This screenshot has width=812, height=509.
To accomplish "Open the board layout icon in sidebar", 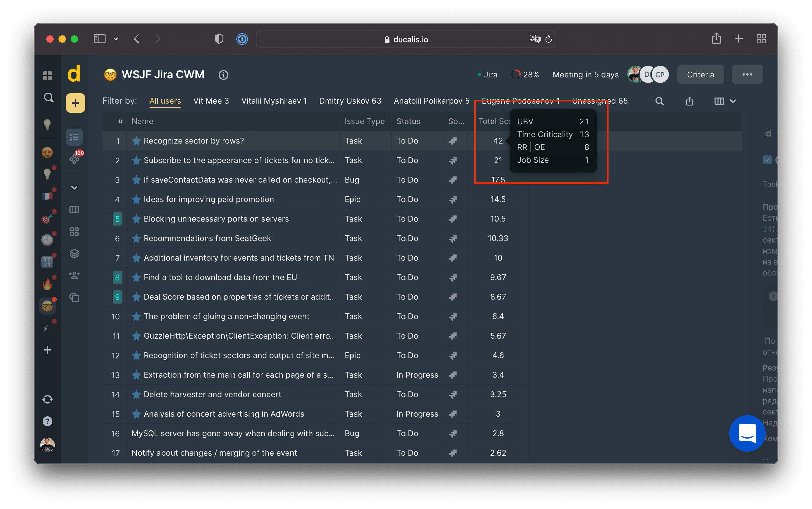I will click(x=74, y=210).
